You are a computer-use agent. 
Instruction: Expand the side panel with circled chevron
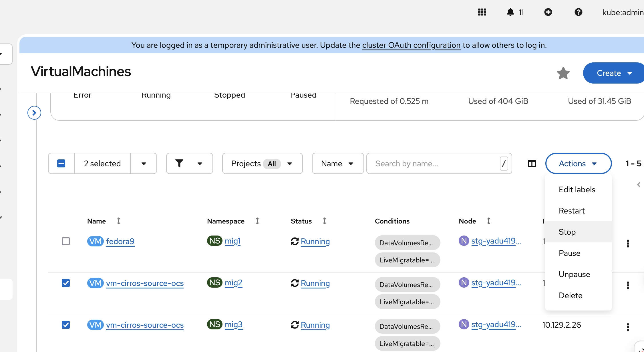pos(34,113)
